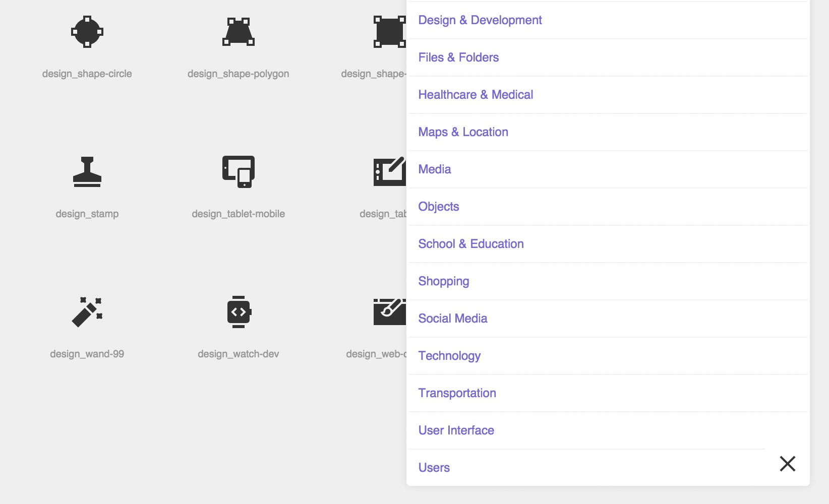Close the category list panel

click(787, 464)
